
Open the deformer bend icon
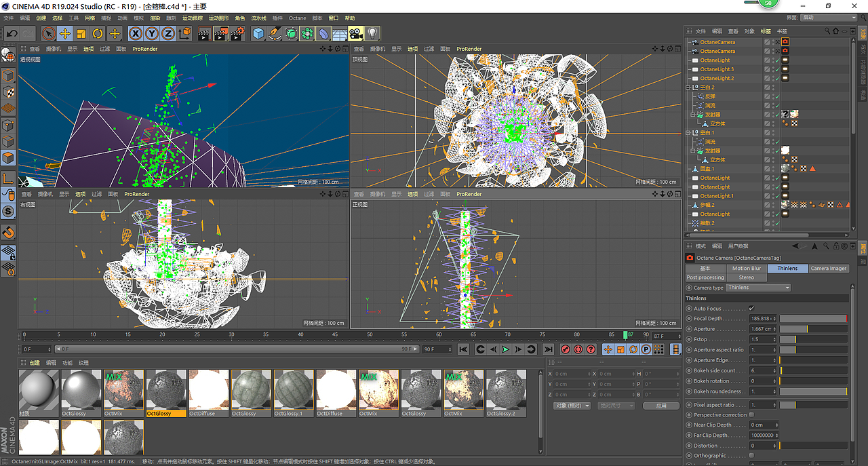pos(323,33)
